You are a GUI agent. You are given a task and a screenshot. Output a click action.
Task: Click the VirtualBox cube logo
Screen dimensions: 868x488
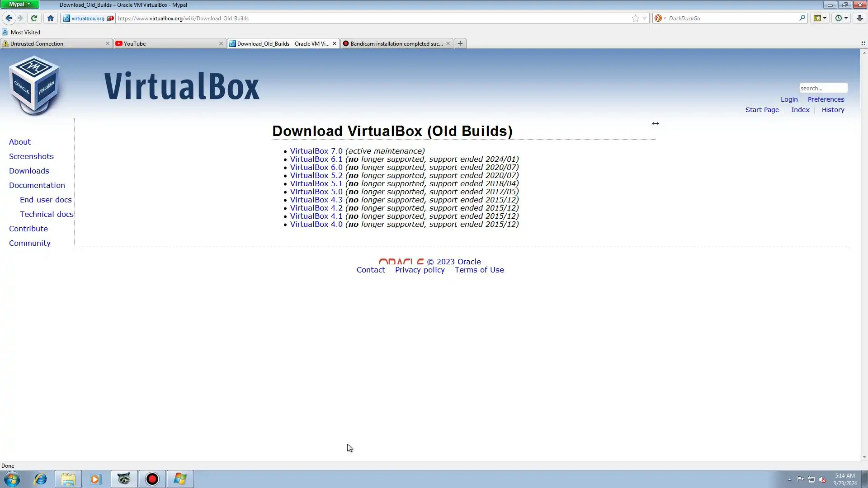35,85
